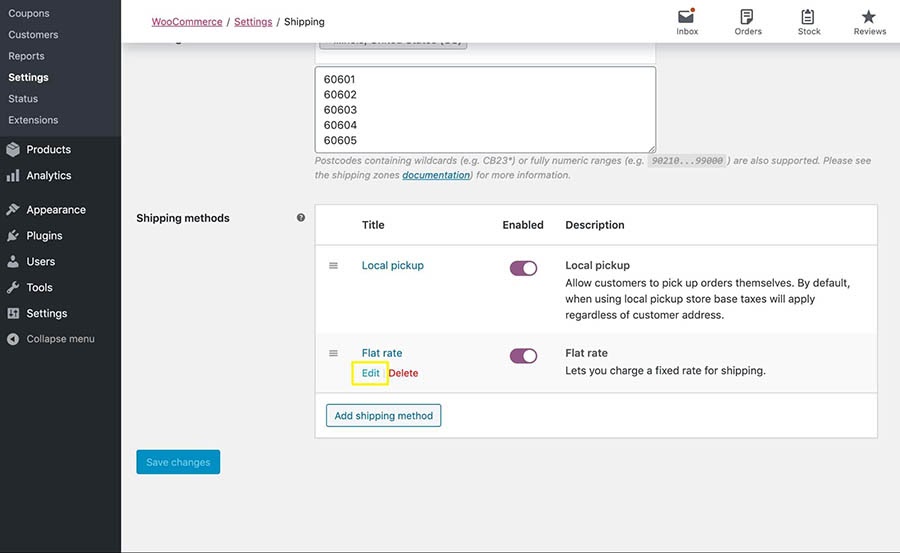
Task: Select Status in the WooCommerce submenu
Action: pyautogui.click(x=23, y=99)
